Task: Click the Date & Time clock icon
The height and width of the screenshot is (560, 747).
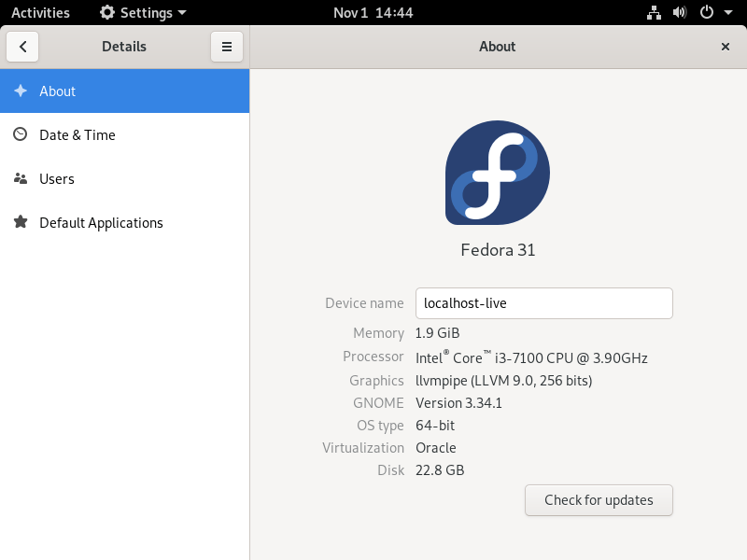Action: (20, 134)
